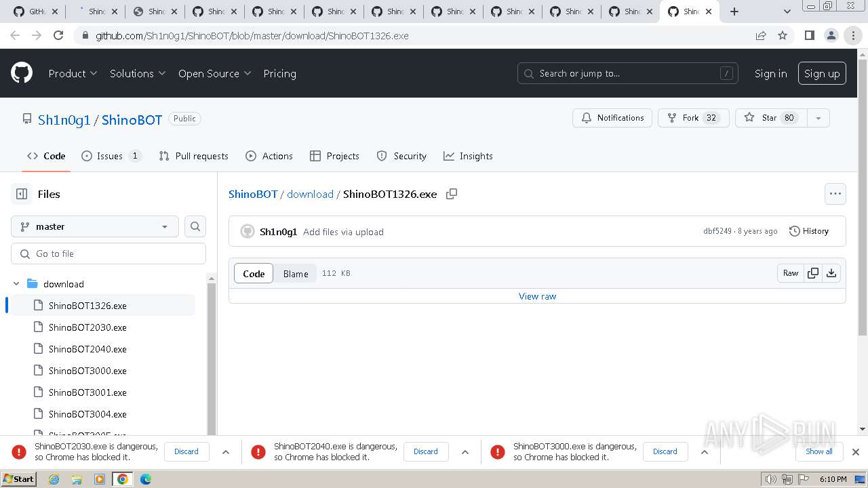View site information lock icon
The width and height of the screenshot is (868, 488).
(x=85, y=36)
